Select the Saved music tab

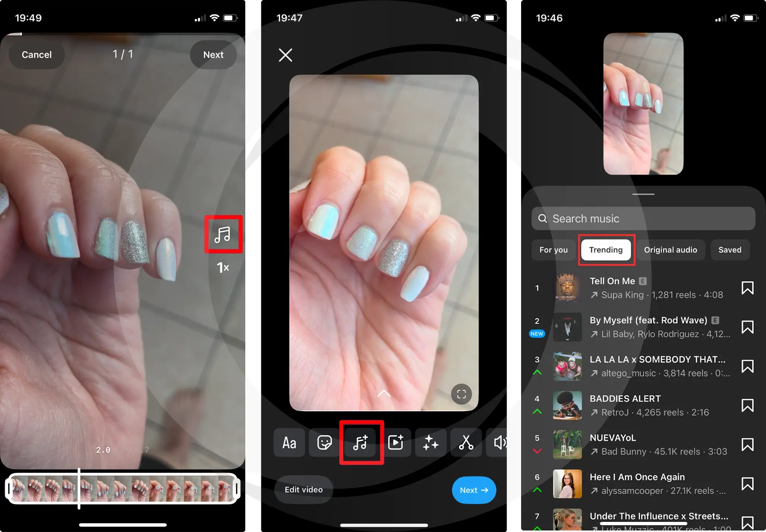(733, 249)
